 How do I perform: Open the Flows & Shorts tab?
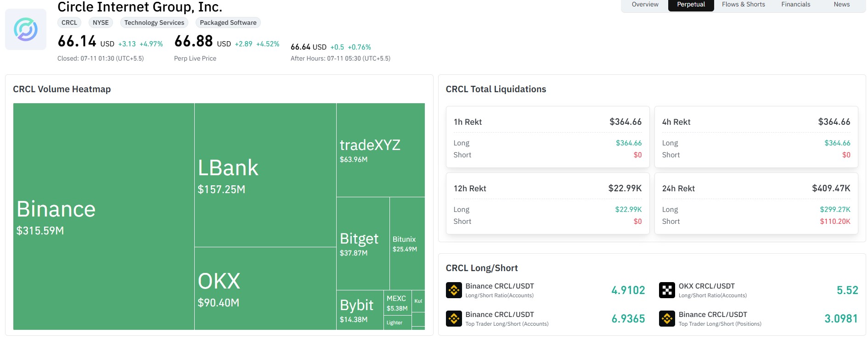click(x=743, y=5)
